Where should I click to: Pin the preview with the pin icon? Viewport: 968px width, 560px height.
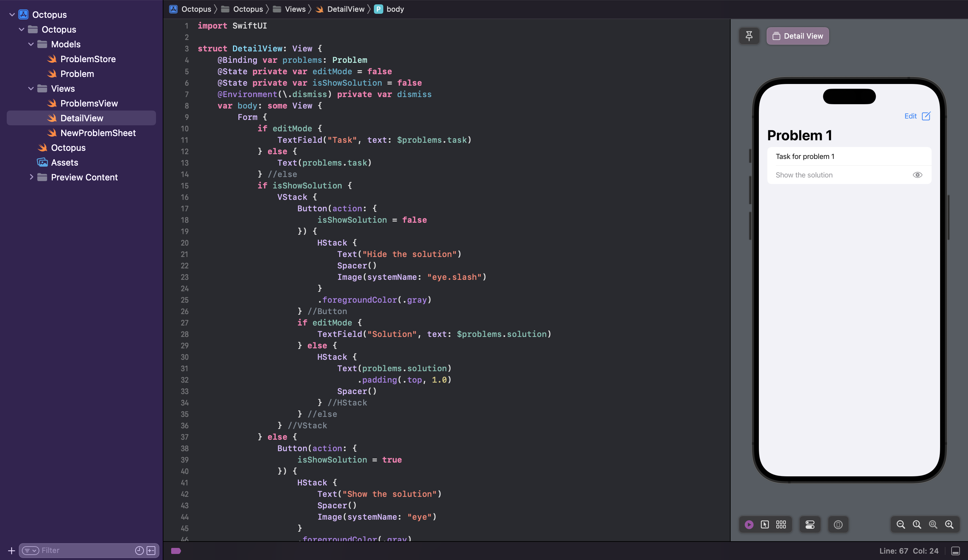(749, 36)
